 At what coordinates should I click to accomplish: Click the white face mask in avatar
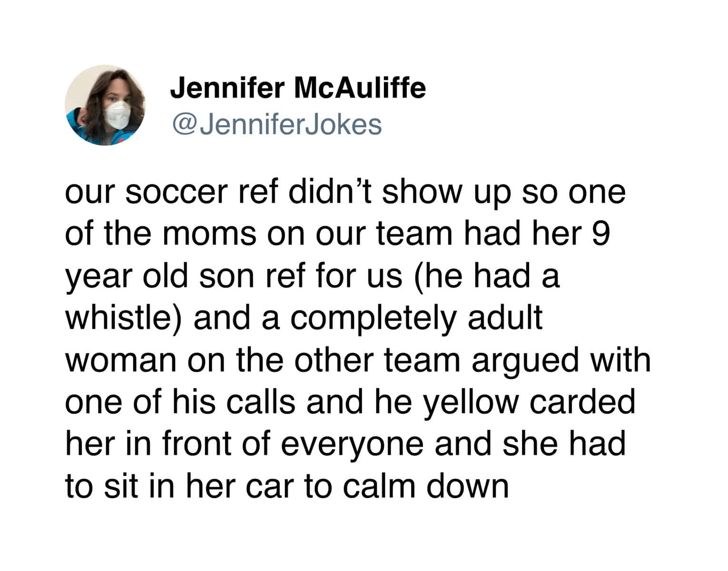click(117, 115)
